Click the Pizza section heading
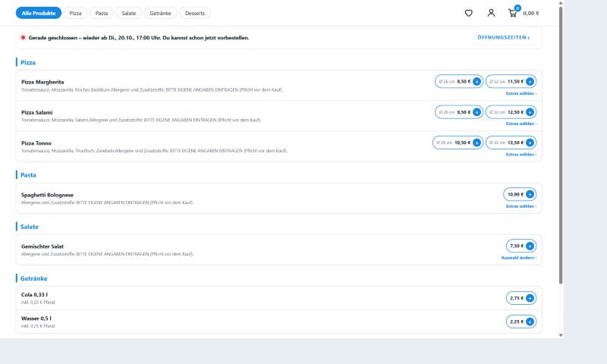The image size is (607, 364). 28,62
